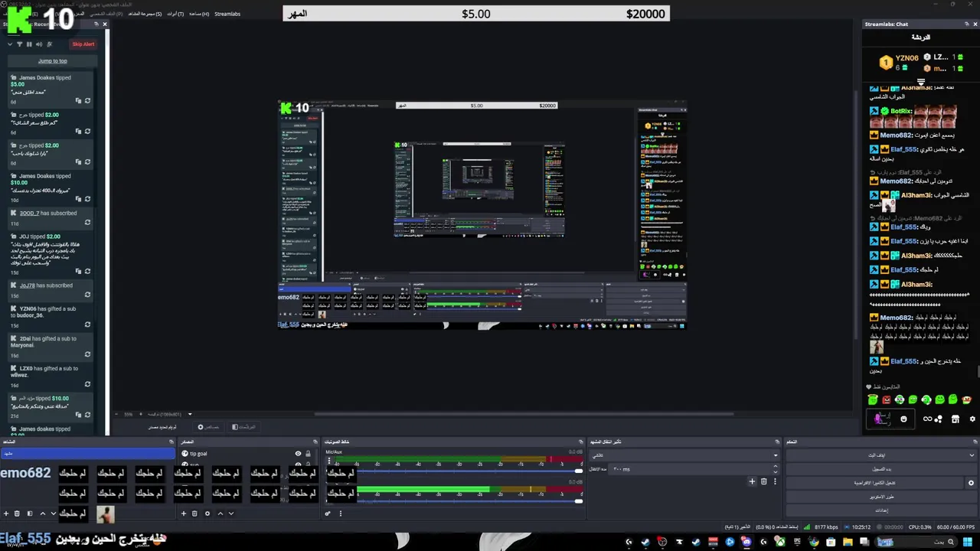Viewport: 980px width, 551px height.
Task: Hide the tip goal source with the eye icon
Action: click(298, 454)
